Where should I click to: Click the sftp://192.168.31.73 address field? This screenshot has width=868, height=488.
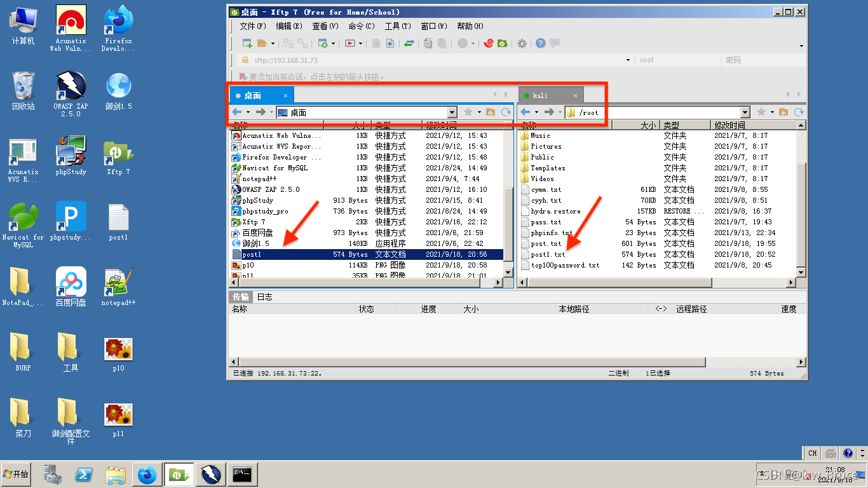point(435,60)
